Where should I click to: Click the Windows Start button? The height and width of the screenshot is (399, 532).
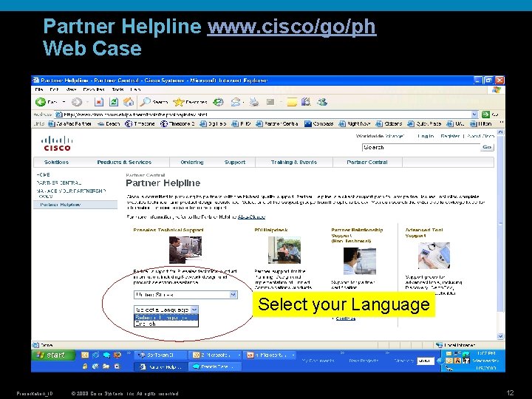(53, 355)
